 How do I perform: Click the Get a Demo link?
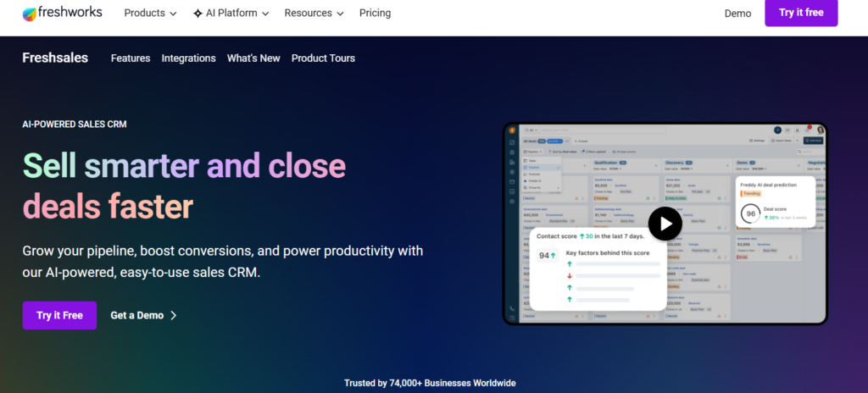click(143, 316)
